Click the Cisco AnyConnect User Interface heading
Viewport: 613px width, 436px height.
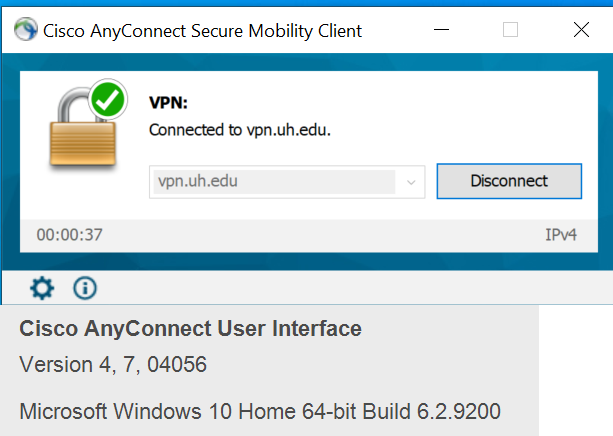[x=190, y=328]
